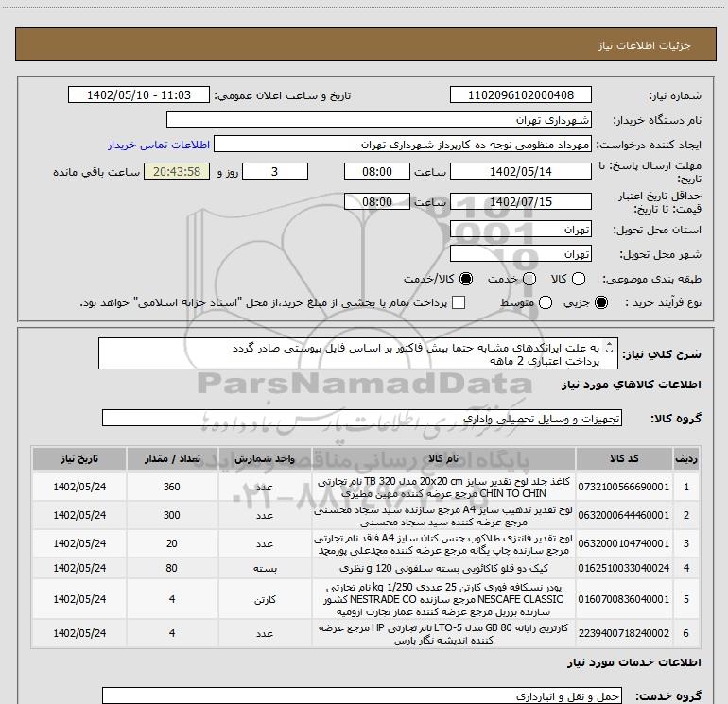Toggle the اسناد خزانه اسلامی payment checkbox

[x=459, y=302]
